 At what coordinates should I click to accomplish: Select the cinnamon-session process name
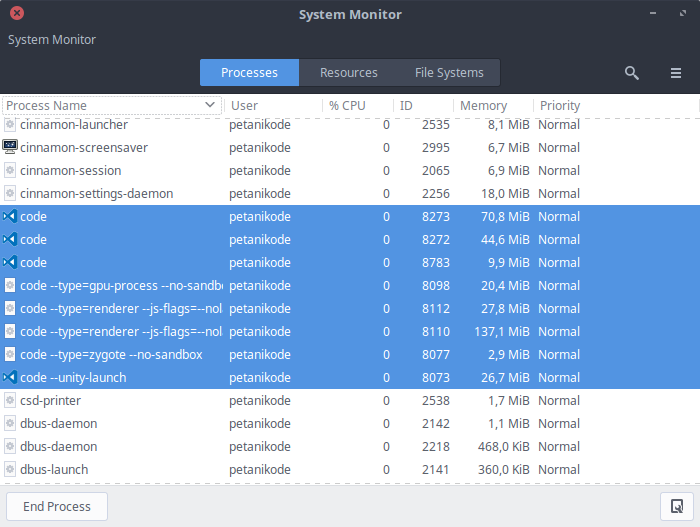click(x=71, y=171)
